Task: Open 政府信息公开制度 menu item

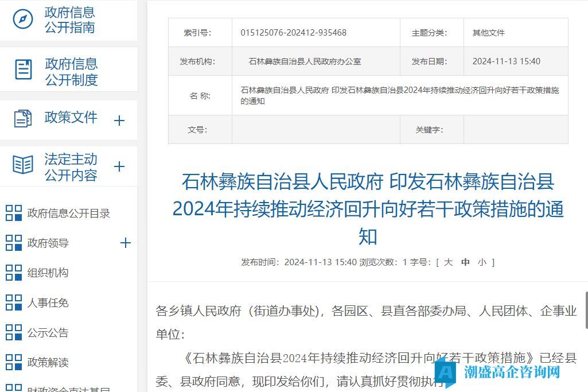Action: [71, 72]
